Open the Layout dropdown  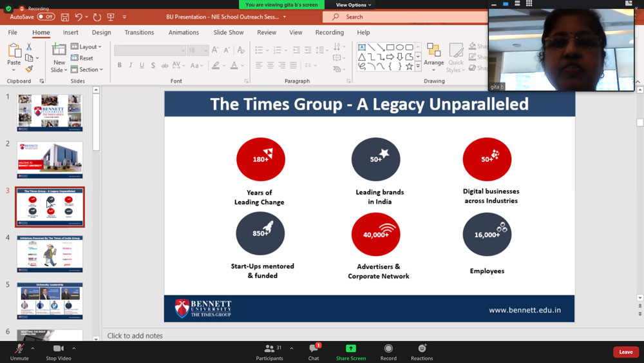(86, 47)
